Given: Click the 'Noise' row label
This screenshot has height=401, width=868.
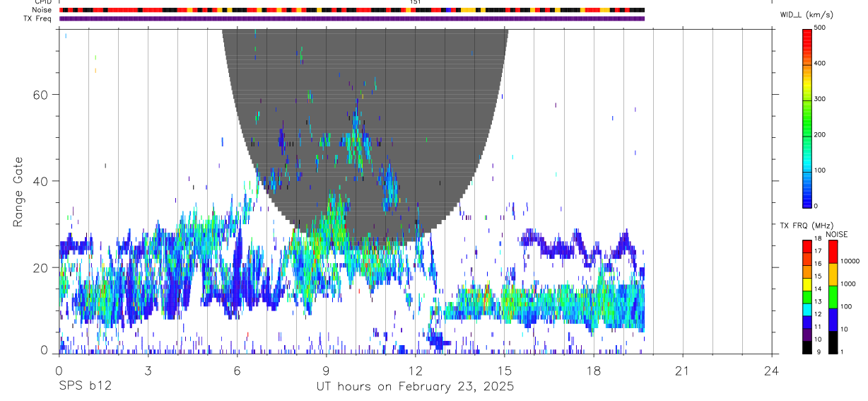Looking at the screenshot, I should [41, 10].
